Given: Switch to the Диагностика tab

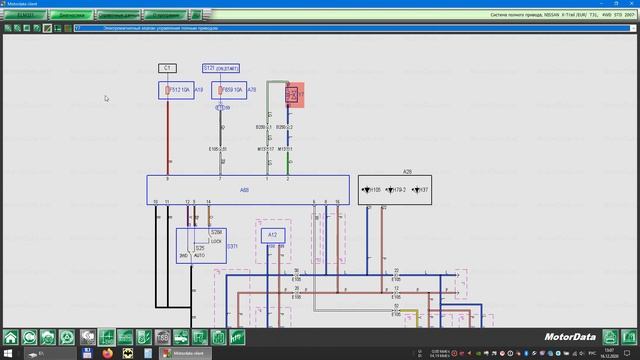Looking at the screenshot, I should coord(71,15).
